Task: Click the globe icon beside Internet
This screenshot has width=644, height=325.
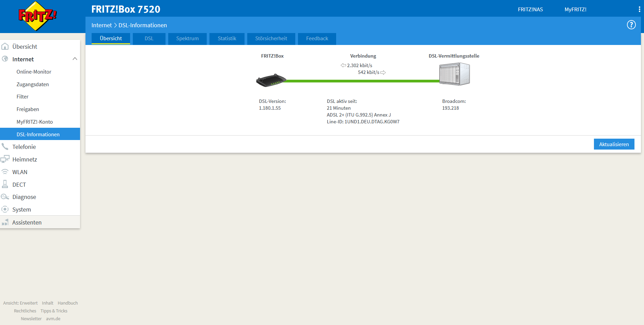Action: coord(5,59)
